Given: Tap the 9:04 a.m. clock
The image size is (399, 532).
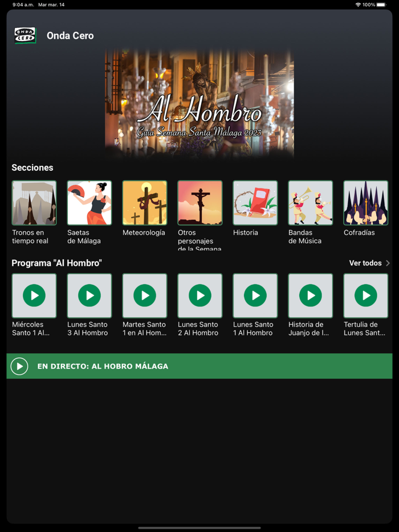Looking at the screenshot, I should coord(23,5).
